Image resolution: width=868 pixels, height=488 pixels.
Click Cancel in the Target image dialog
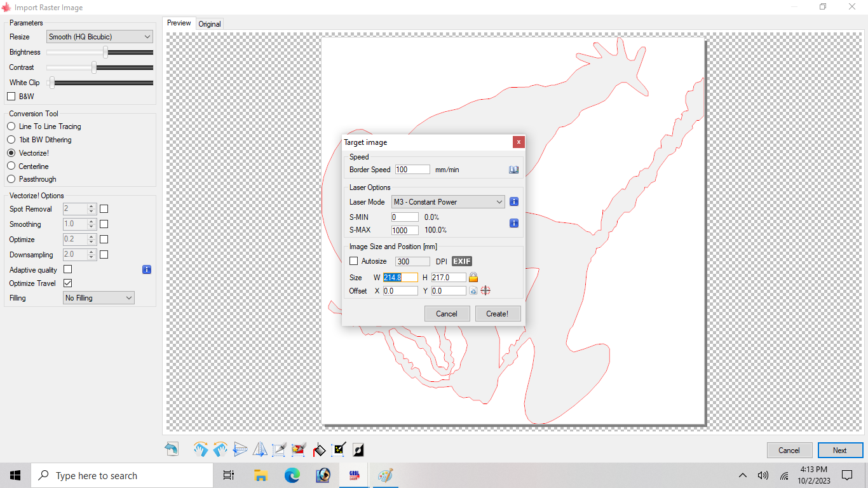point(447,313)
